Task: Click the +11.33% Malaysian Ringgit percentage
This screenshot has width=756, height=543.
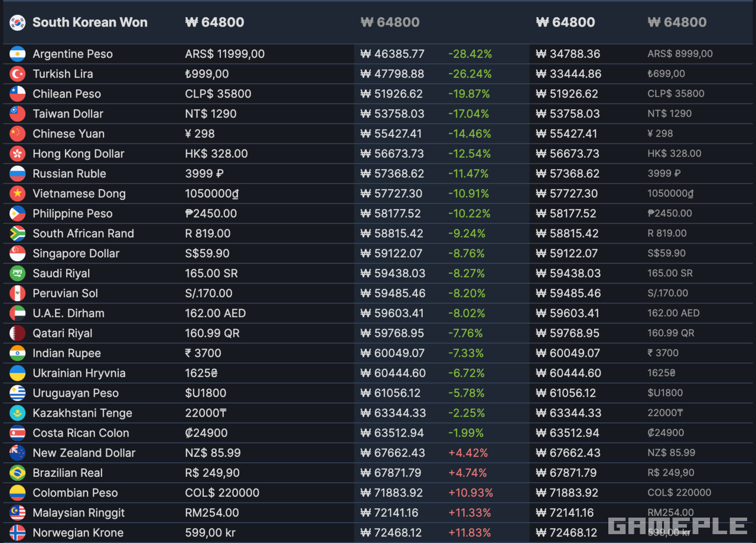Action: 470,512
